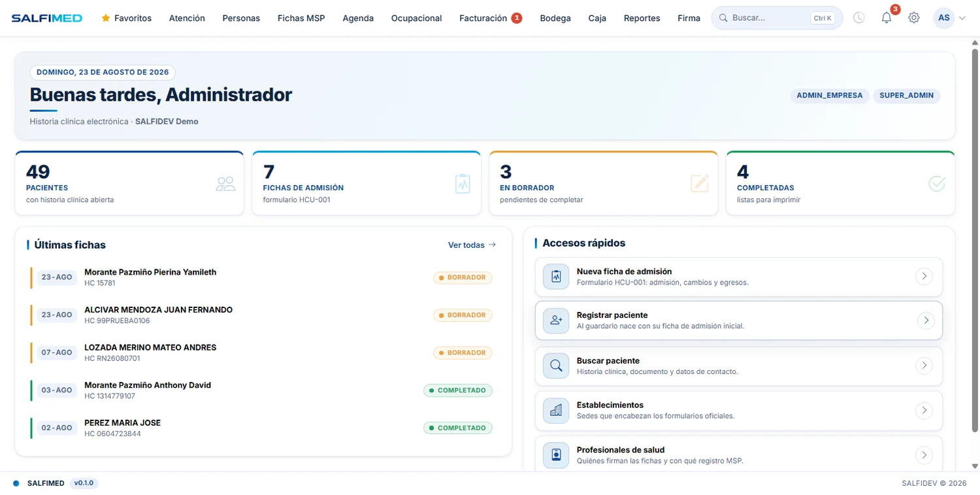Click the COMPLETADO badge for HC 1314779107
This screenshot has width=980, height=495.
458,390
